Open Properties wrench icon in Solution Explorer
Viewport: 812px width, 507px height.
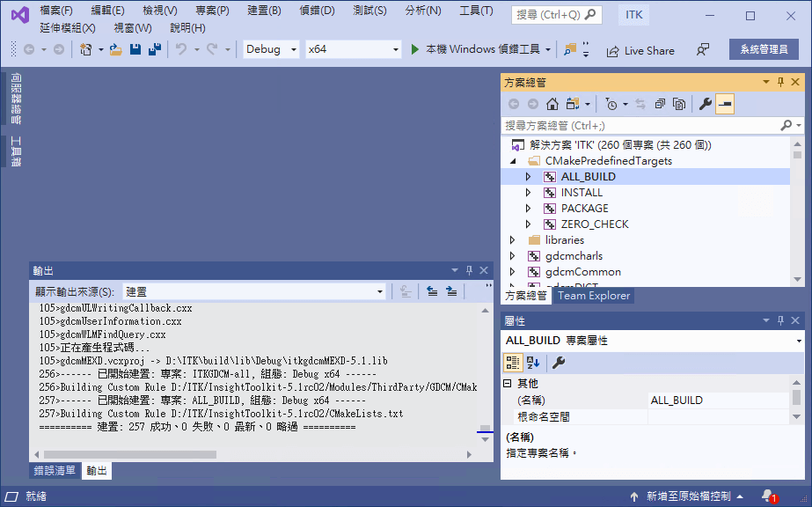point(705,104)
